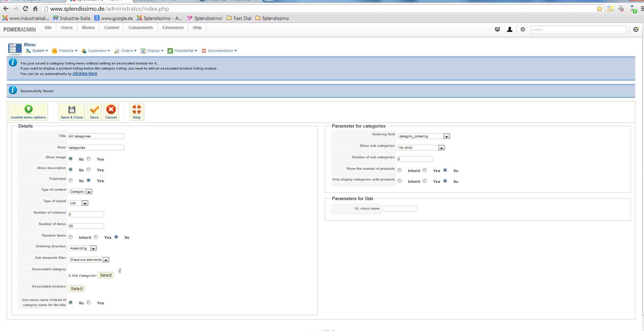Set Show image to Yes
This screenshot has height=331, width=644.
[88, 159]
